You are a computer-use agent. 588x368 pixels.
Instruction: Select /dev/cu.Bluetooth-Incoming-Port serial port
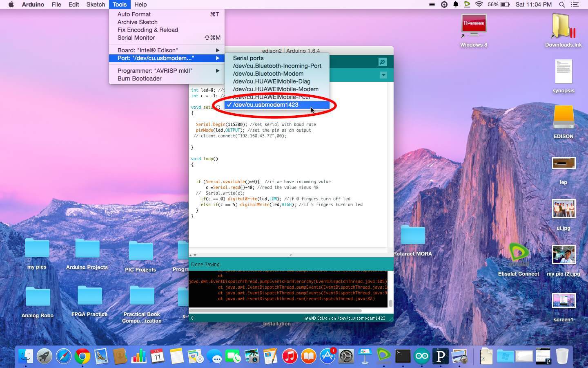pos(277,66)
